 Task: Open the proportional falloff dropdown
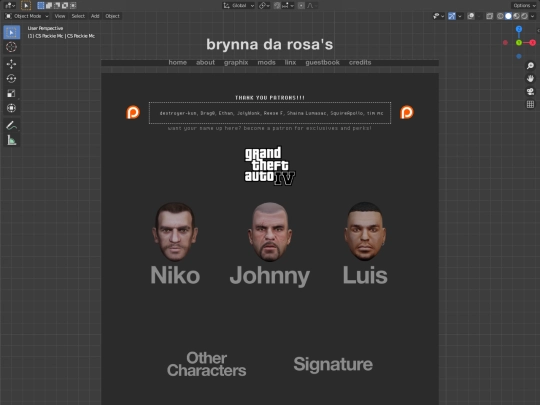[x=312, y=6]
